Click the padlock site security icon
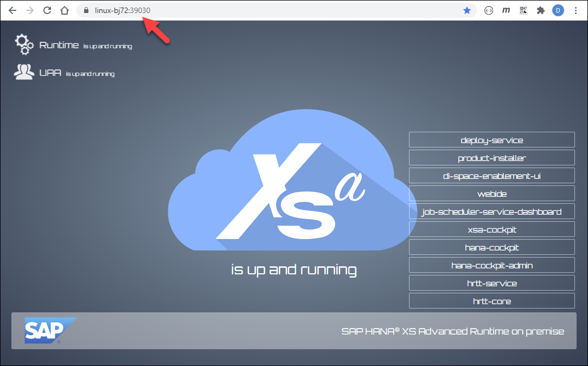This screenshot has height=366, width=588. tap(86, 10)
